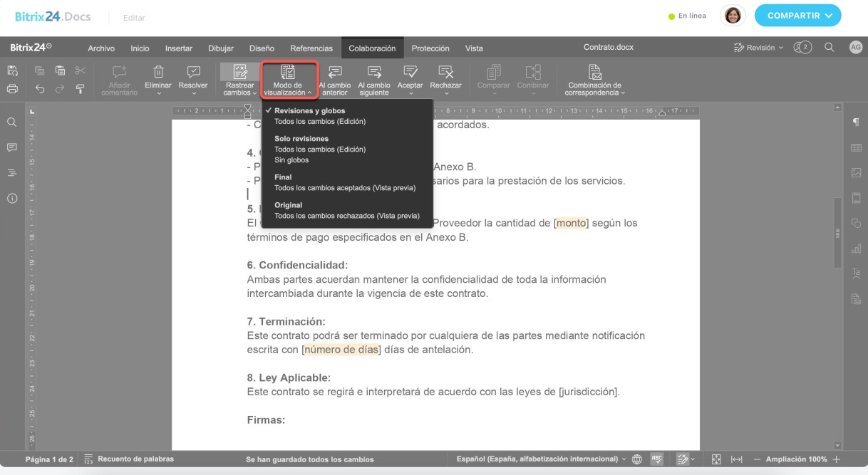
Task: Open table settings icon in right sidebar
Action: pyautogui.click(x=856, y=147)
